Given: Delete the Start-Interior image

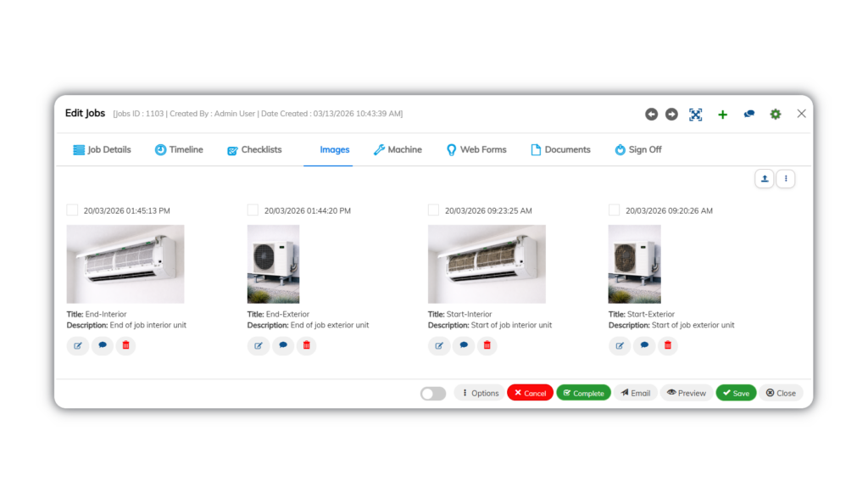Looking at the screenshot, I should point(487,345).
